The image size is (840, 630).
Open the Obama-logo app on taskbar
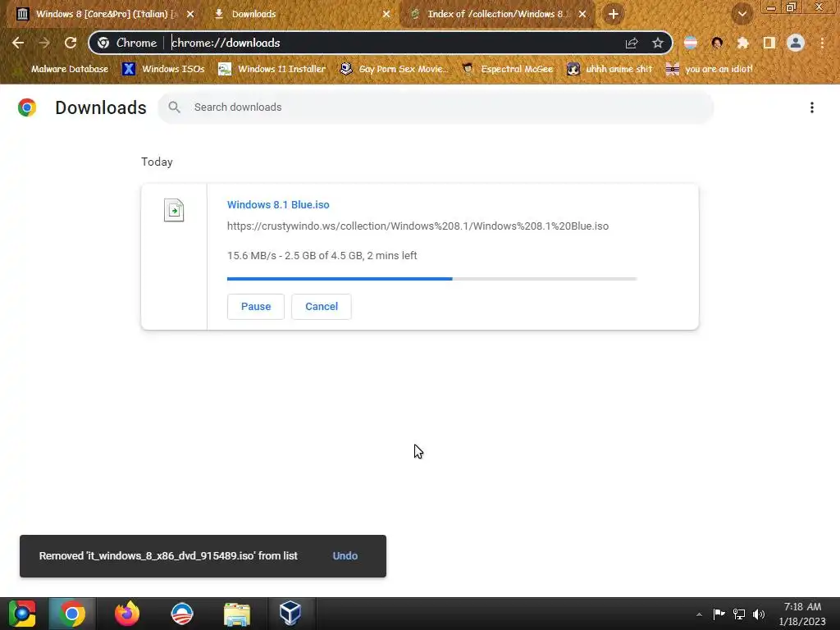point(181,614)
